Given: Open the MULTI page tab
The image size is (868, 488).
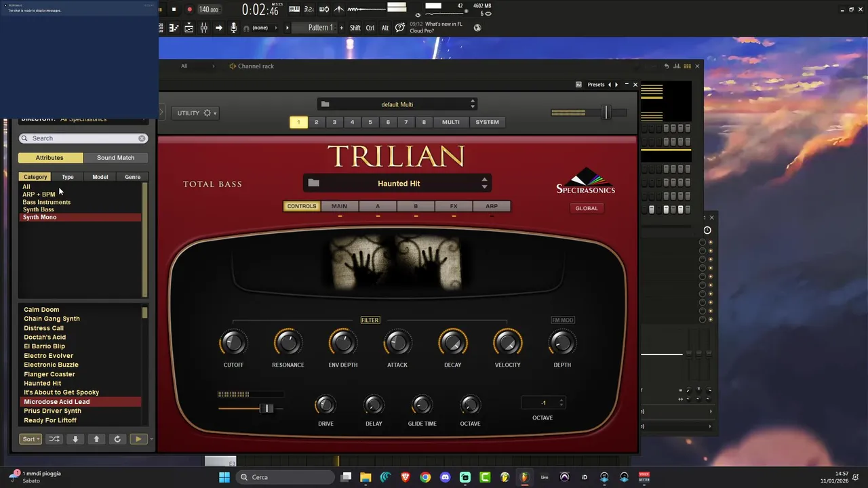Looking at the screenshot, I should pos(451,122).
